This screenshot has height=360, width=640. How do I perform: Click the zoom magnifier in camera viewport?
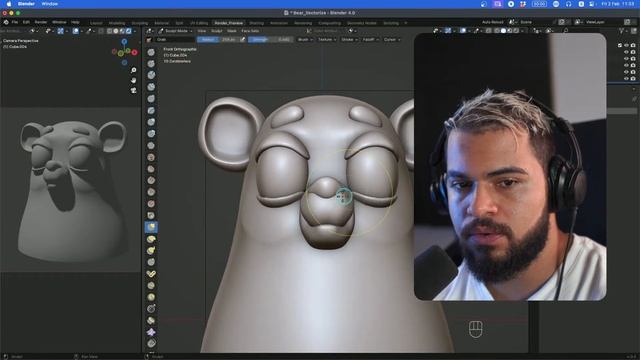coord(133,70)
